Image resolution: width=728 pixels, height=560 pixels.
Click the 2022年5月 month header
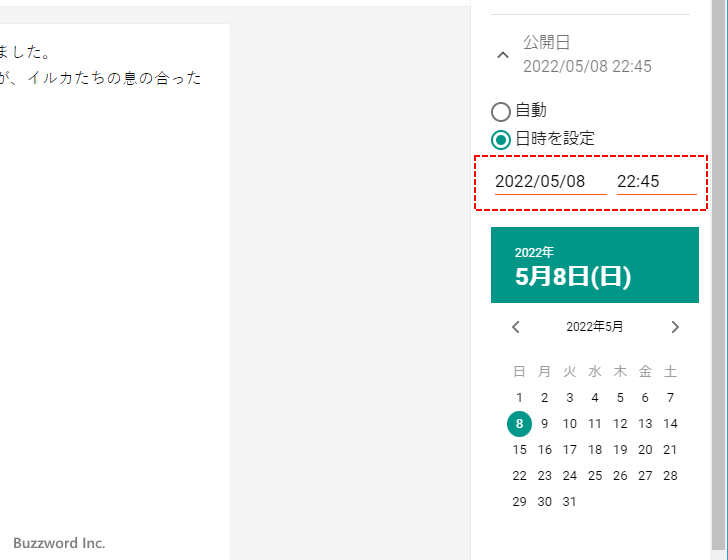click(594, 327)
